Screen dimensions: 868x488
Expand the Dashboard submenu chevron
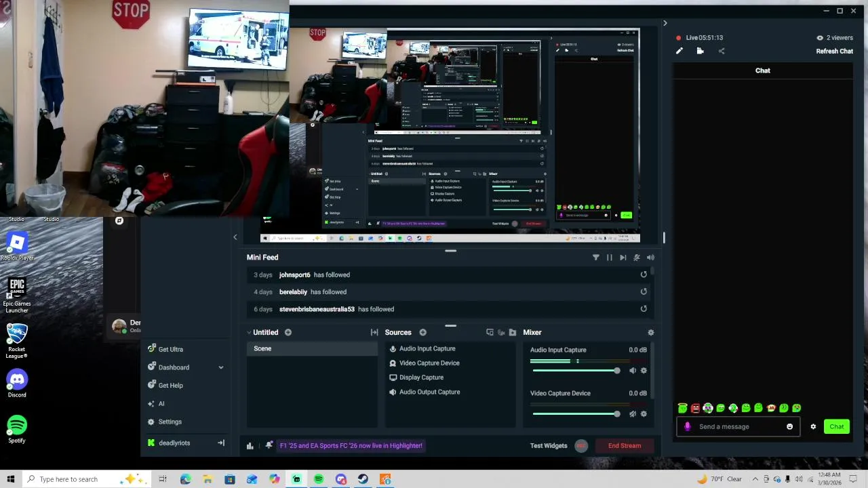point(220,367)
